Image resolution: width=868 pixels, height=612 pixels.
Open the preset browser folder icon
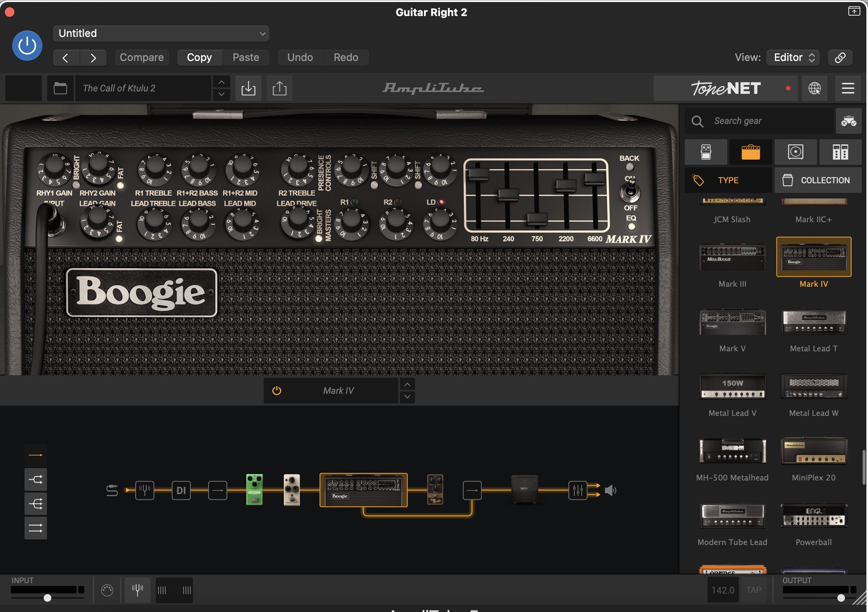click(x=60, y=88)
